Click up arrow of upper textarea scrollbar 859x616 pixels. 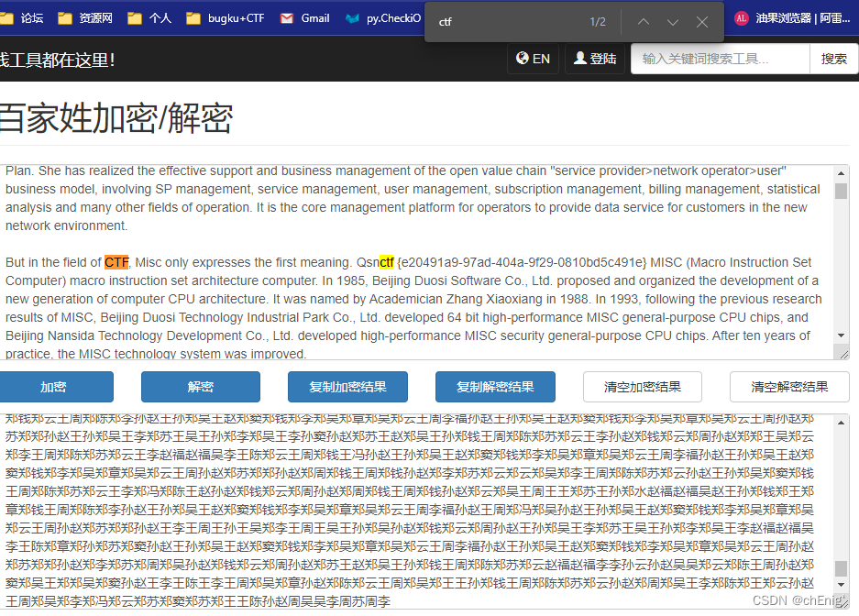coord(841,173)
